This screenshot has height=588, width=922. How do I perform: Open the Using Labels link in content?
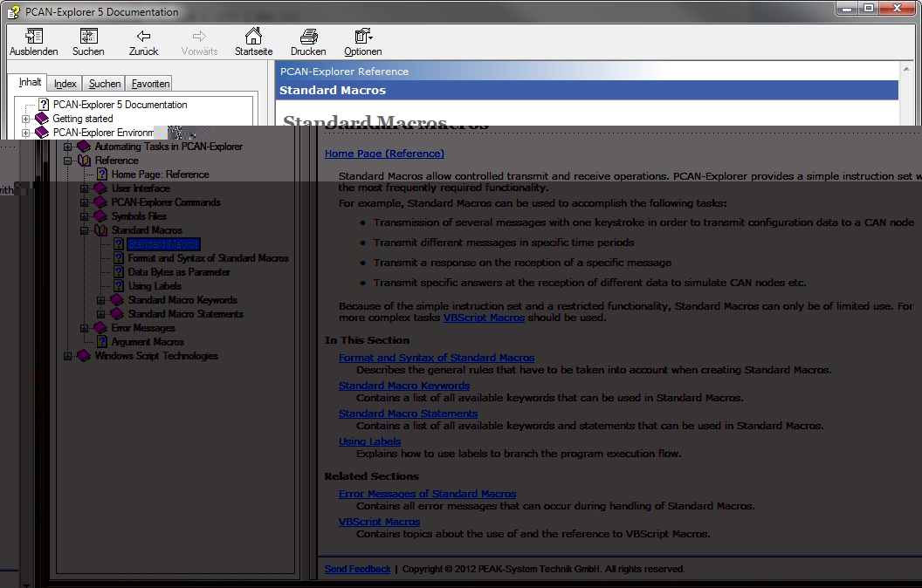370,441
